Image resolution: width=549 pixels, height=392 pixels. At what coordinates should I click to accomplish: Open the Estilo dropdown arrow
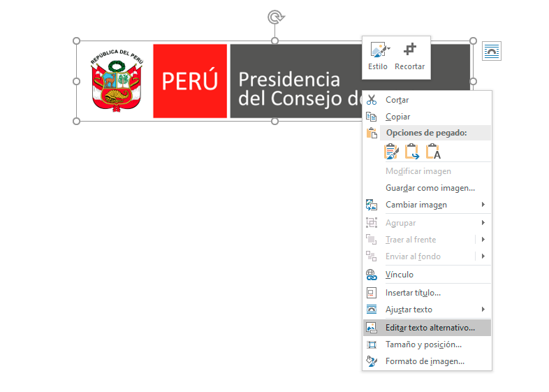[x=388, y=50]
